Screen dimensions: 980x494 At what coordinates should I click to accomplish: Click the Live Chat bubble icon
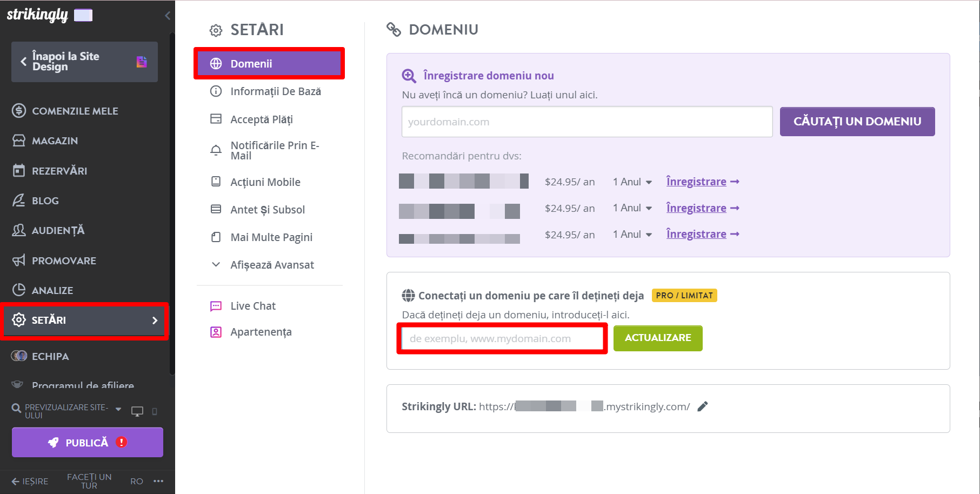(x=216, y=306)
